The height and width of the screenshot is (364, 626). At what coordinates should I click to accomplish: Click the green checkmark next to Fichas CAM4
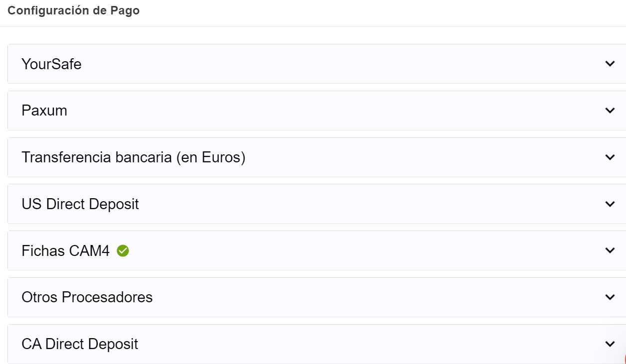(x=123, y=251)
